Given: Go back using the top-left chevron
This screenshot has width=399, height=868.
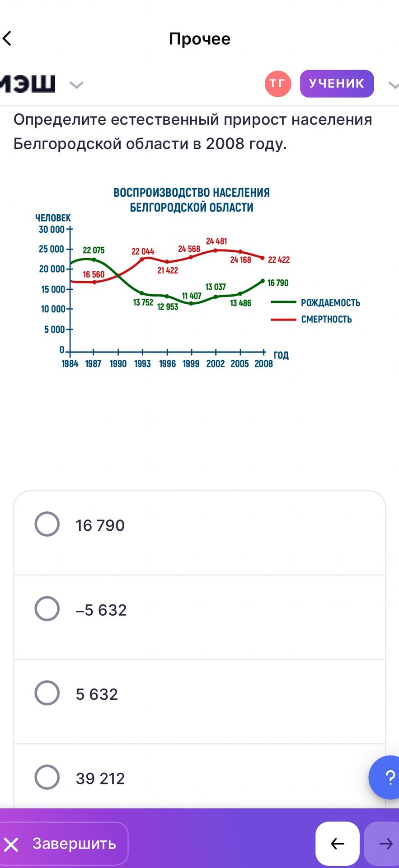Looking at the screenshot, I should pyautogui.click(x=7, y=38).
